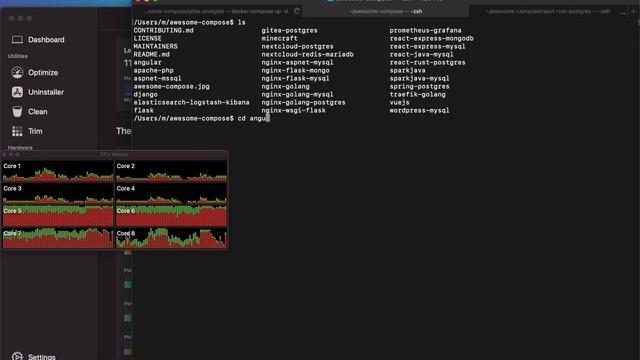640x360 pixels.
Task: Click 'sparkjava-mysql' in terminal listing
Action: pos(419,78)
